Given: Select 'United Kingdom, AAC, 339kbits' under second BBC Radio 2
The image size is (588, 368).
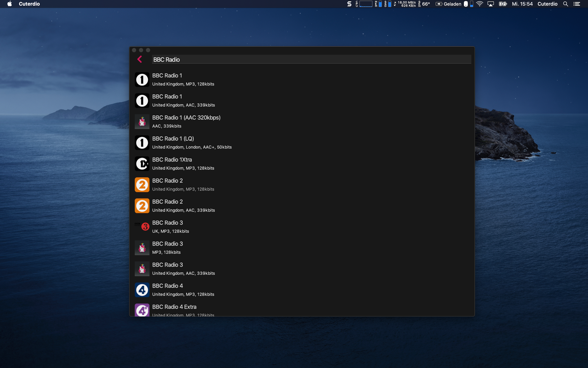Looking at the screenshot, I should [x=184, y=210].
